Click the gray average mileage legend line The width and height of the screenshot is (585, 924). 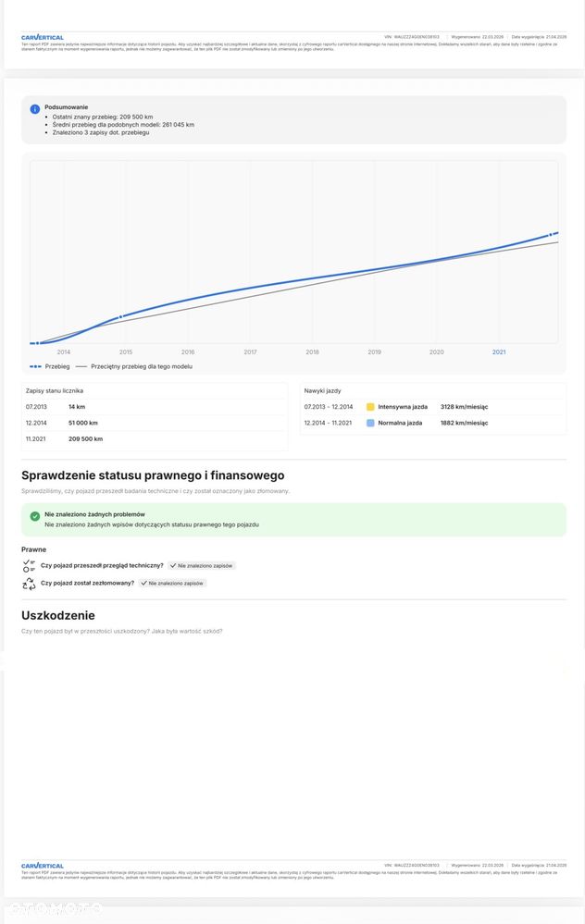(81, 366)
